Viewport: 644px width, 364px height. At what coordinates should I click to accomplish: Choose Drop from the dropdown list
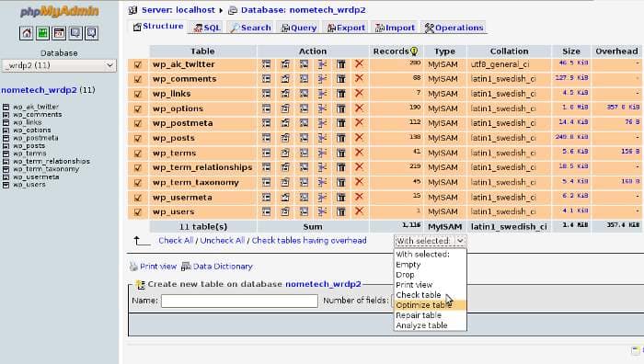430,275
